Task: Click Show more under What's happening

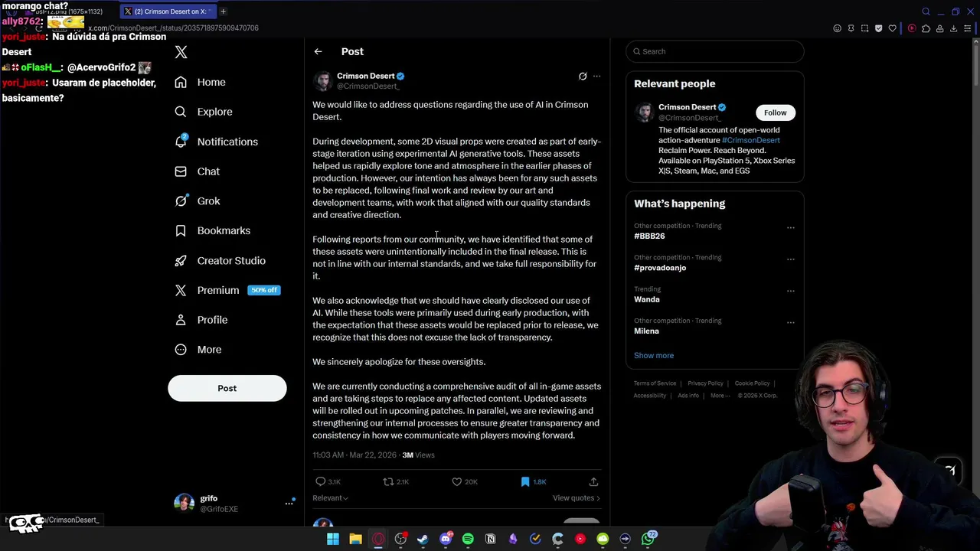Action: click(654, 356)
